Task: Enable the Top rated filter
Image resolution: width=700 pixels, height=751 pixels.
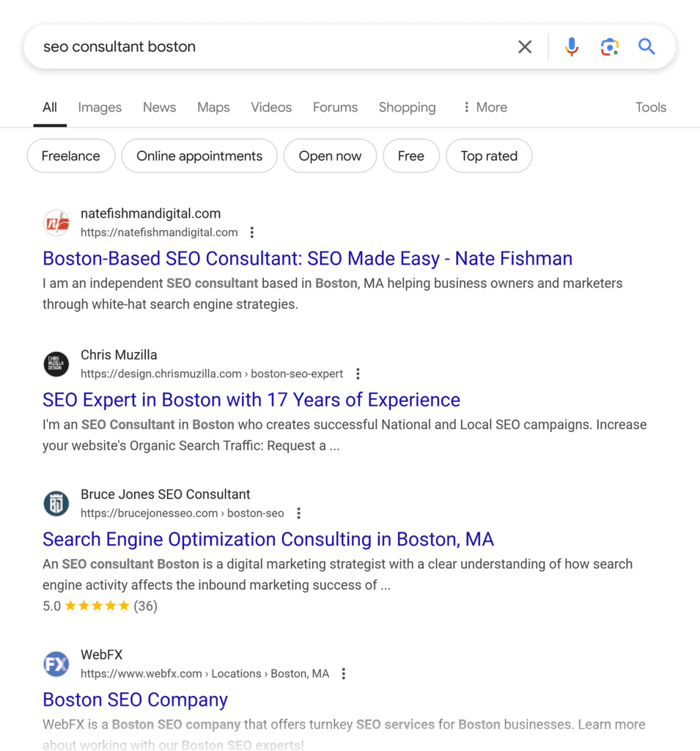Action: click(x=489, y=155)
